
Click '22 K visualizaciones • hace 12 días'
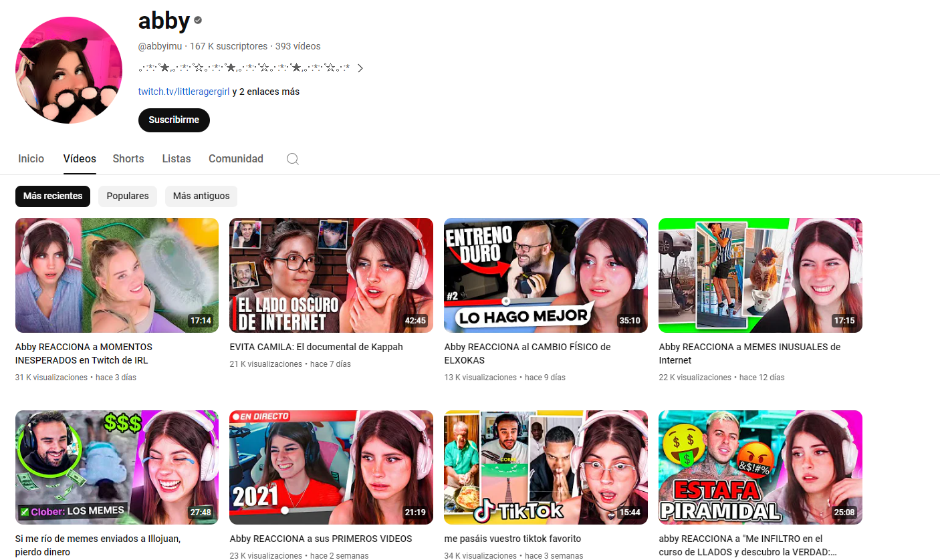721,378
